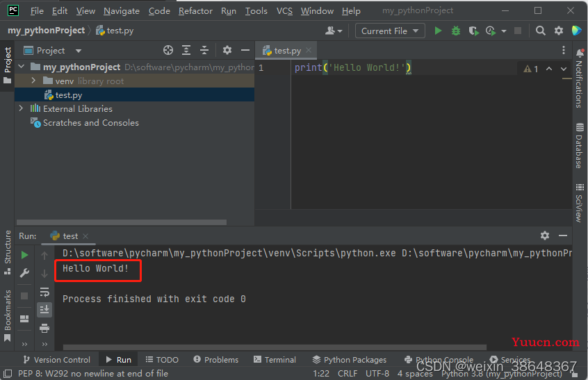Open the Navigate menu

coord(122,11)
